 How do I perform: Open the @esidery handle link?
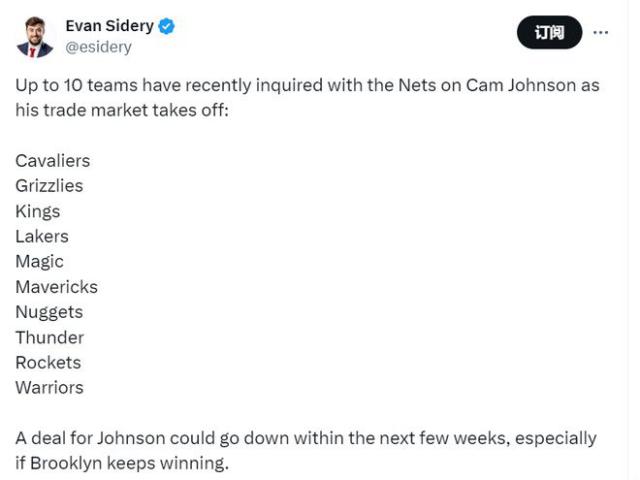(98, 46)
